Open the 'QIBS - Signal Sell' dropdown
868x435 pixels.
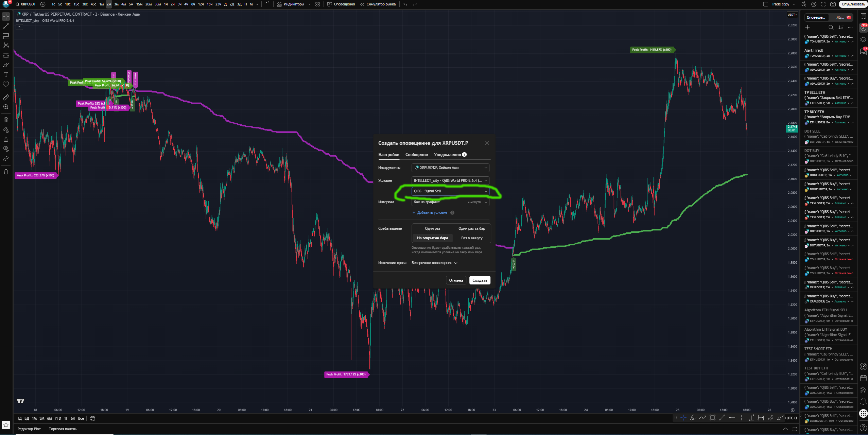pyautogui.click(x=450, y=191)
